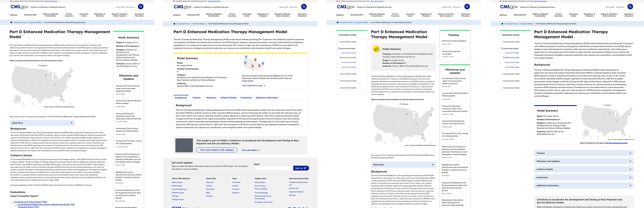The width and height of the screenshot is (644, 208).
Task: Click Email input field in footer
Action: (x=274, y=168)
